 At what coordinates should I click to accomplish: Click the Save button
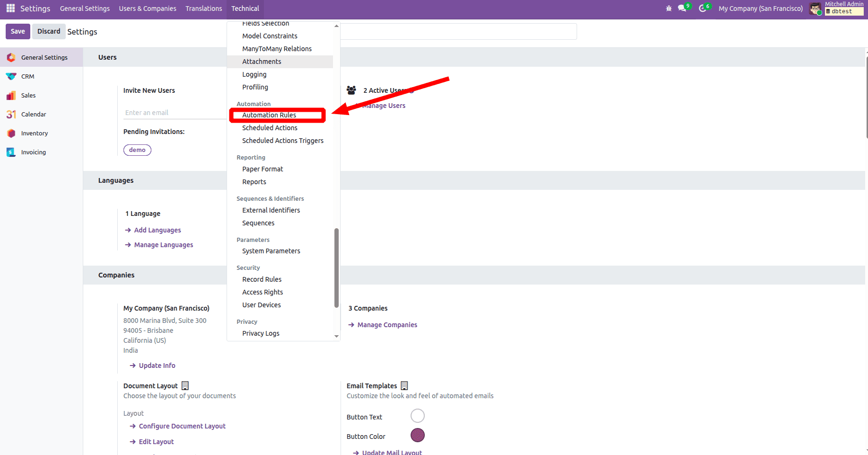coord(18,31)
